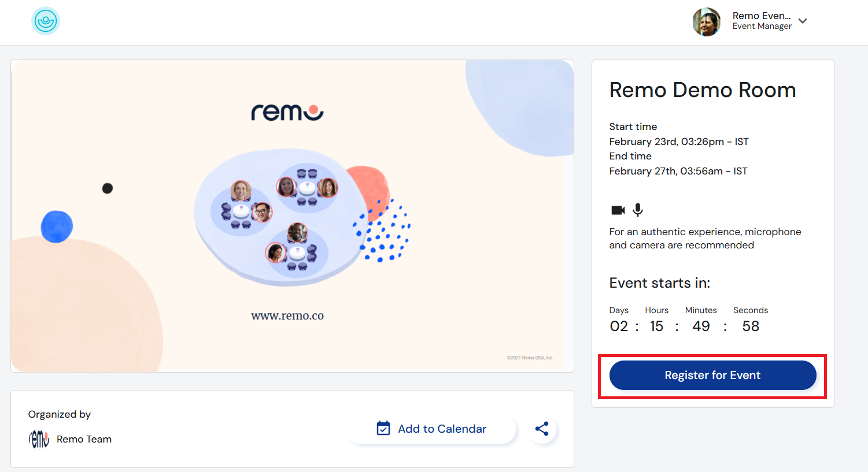Viewport: 868px width, 472px height.
Task: Click the Register for Event button
Action: 712,375
